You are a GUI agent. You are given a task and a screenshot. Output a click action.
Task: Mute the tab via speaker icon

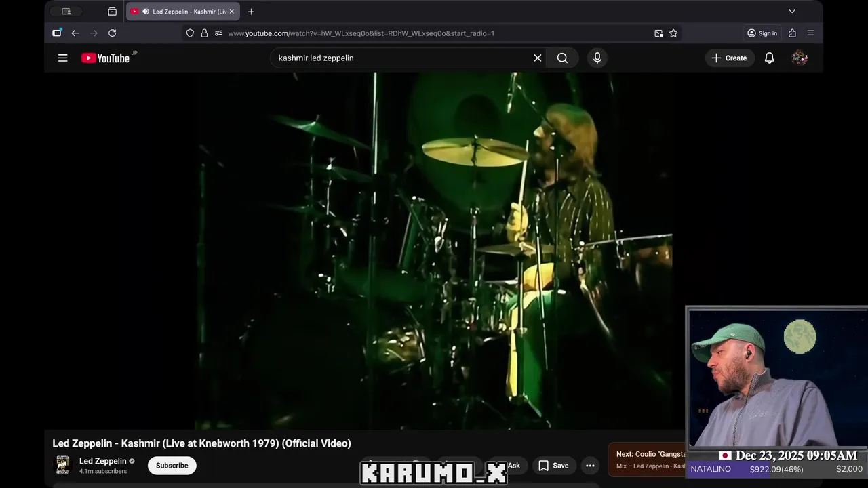(146, 12)
